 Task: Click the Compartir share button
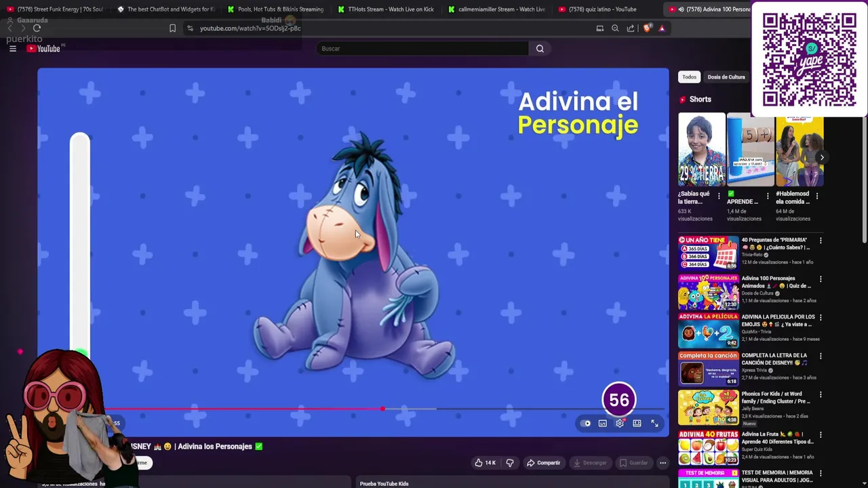(x=543, y=463)
